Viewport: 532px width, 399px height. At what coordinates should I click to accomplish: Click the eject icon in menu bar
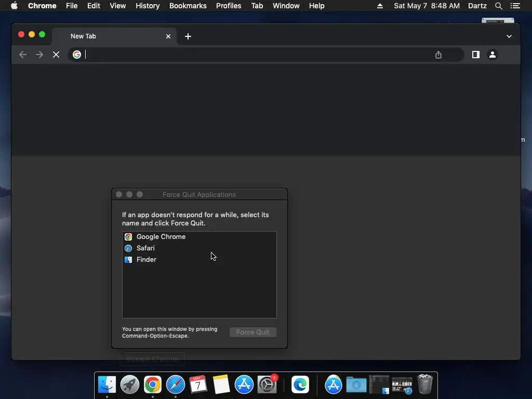pos(380,6)
